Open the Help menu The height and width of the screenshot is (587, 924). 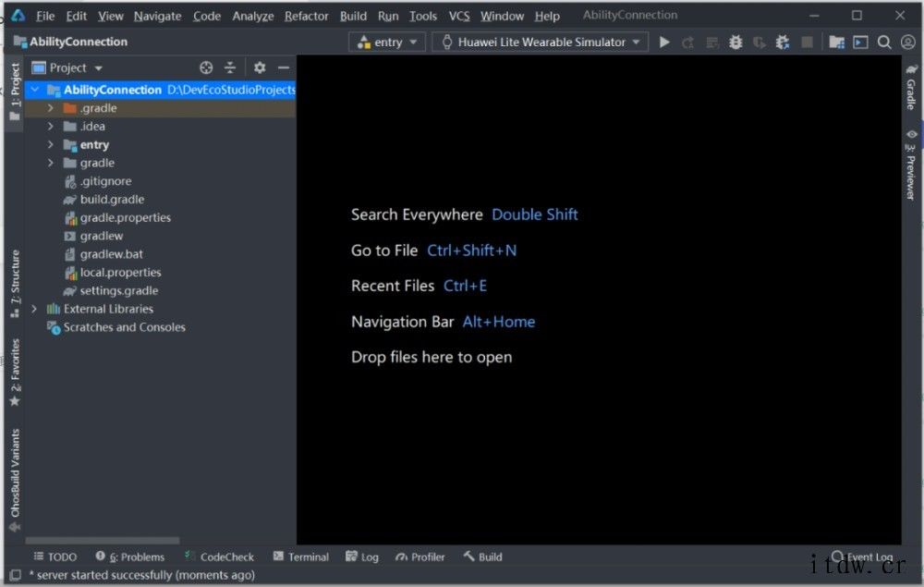[x=547, y=16]
